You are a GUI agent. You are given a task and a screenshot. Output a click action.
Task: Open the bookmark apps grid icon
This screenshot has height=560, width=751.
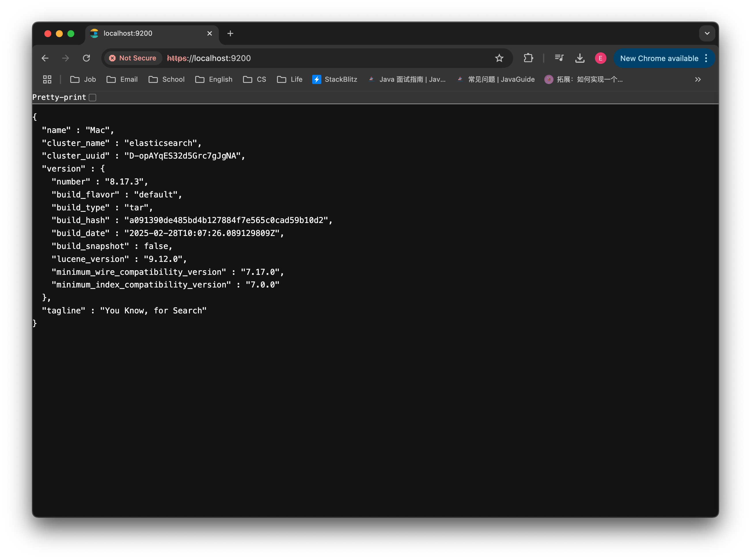click(47, 79)
